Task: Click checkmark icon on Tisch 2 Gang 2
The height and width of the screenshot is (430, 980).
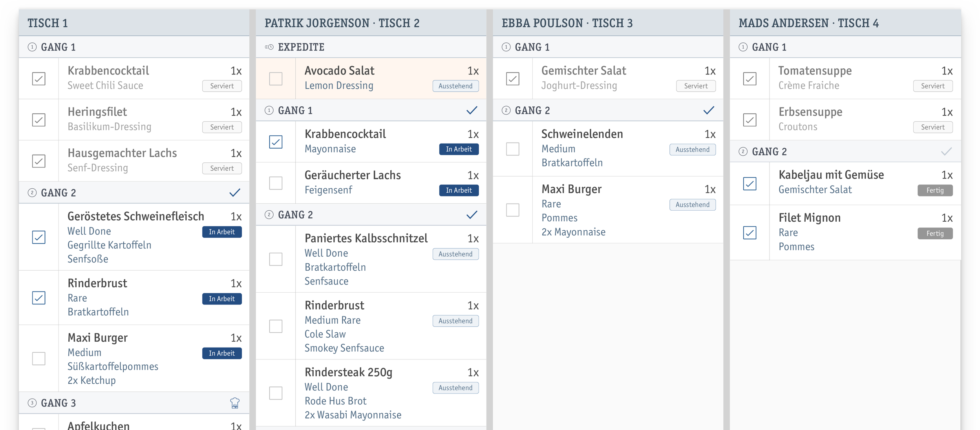Action: point(472,215)
